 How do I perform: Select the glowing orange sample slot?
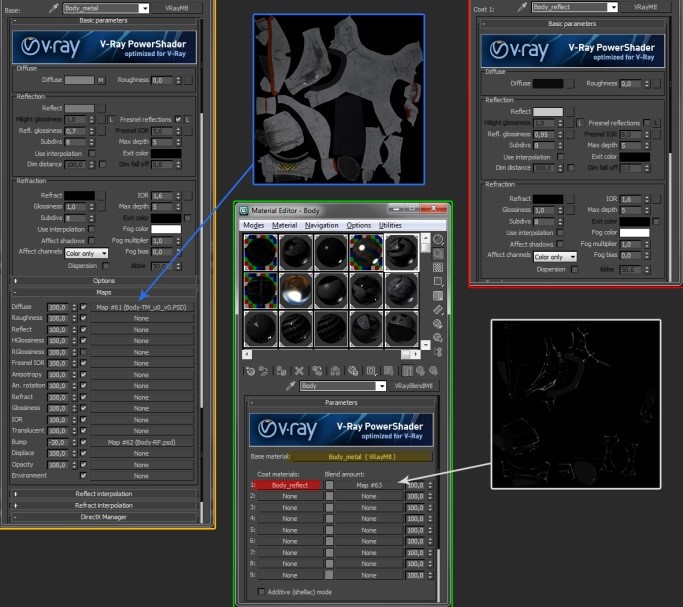[x=296, y=290]
